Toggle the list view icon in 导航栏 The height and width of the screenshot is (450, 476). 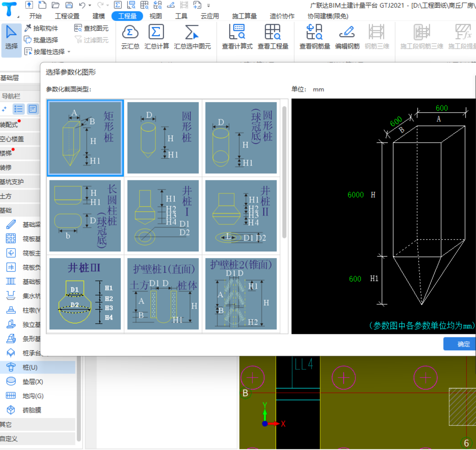coord(18,109)
